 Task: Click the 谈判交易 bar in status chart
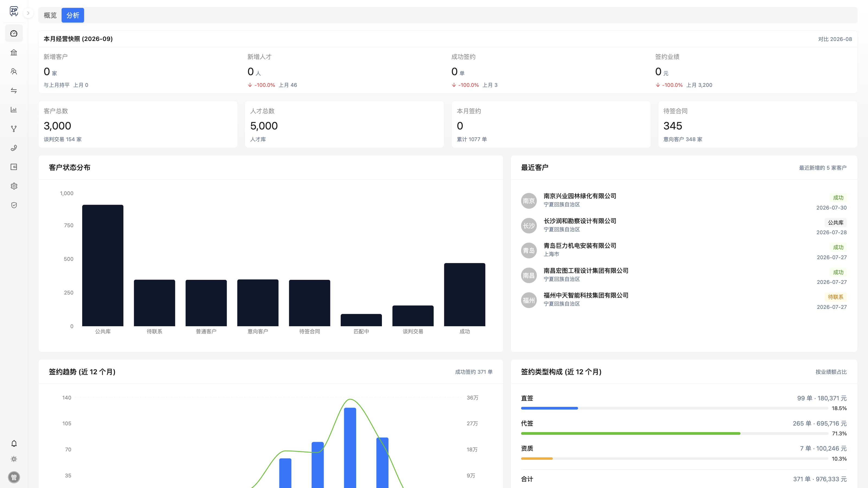tap(413, 316)
